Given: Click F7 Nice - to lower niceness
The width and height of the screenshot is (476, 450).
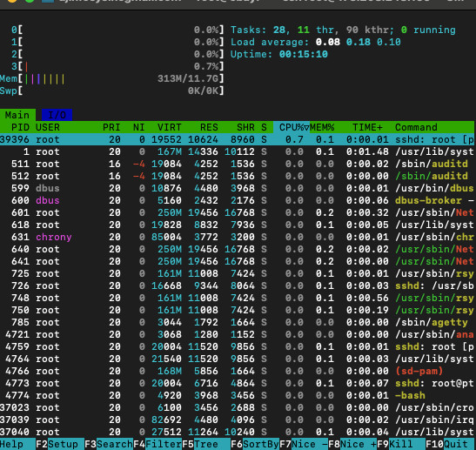Looking at the screenshot, I should click(x=304, y=444).
